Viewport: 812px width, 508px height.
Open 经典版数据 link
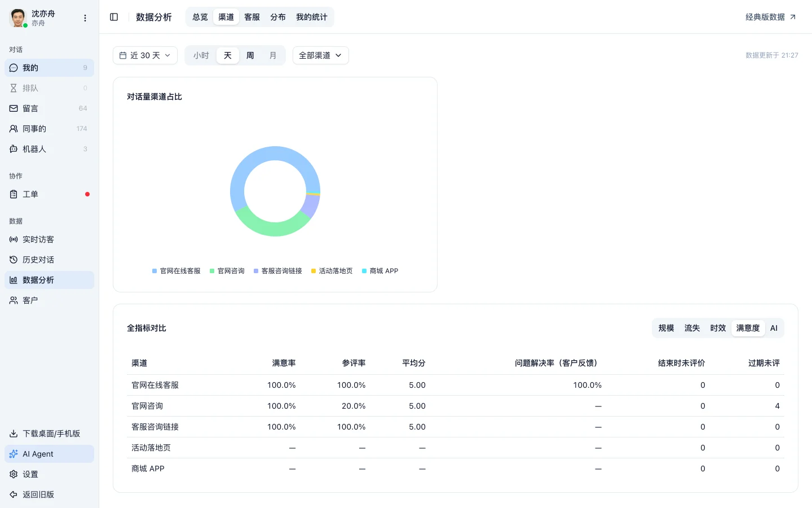(771, 17)
